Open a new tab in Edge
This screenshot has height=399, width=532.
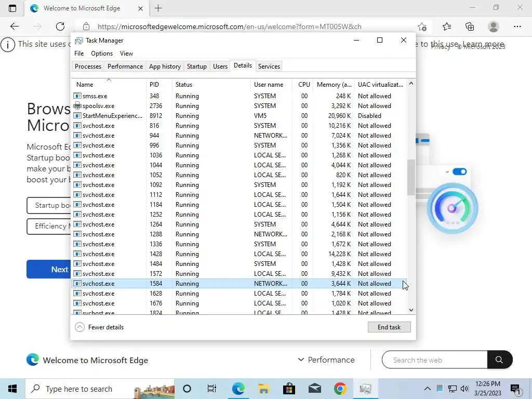[158, 8]
